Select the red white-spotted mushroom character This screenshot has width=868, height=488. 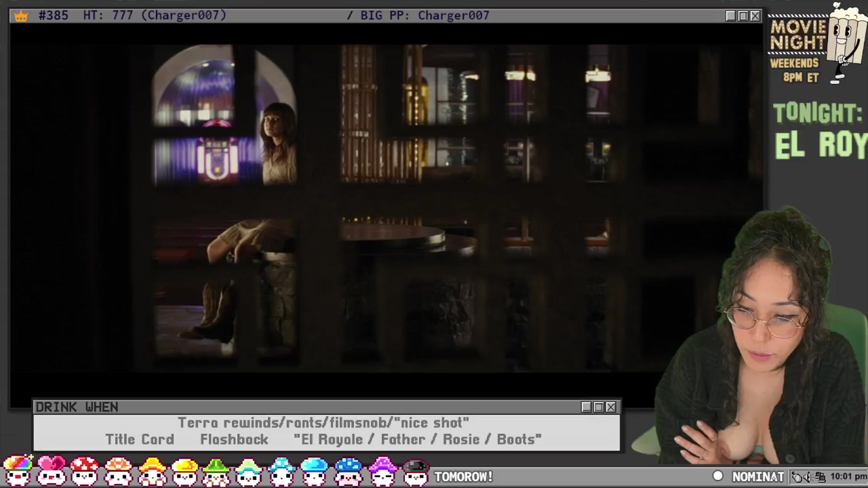(85, 470)
